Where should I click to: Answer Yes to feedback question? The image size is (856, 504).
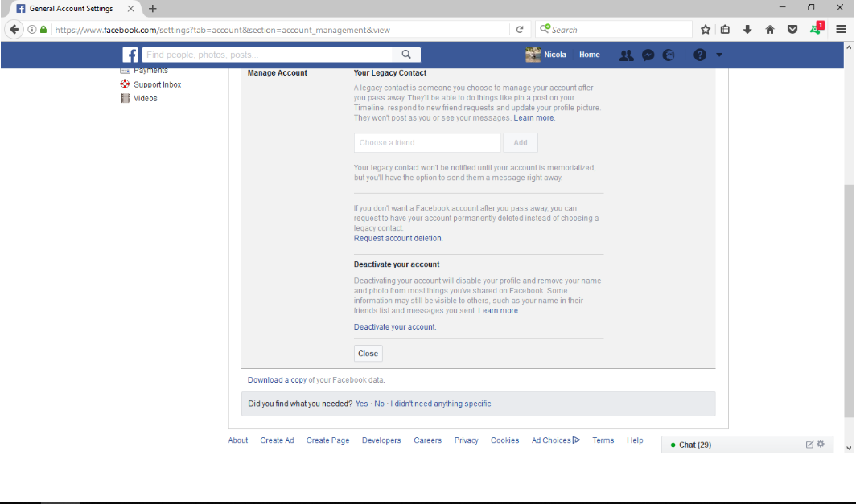pos(361,404)
